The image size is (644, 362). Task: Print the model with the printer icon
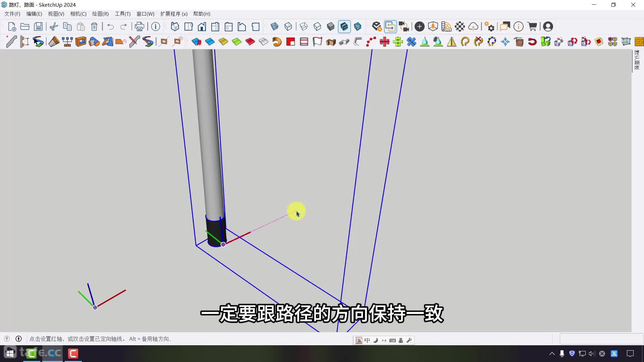(140, 26)
